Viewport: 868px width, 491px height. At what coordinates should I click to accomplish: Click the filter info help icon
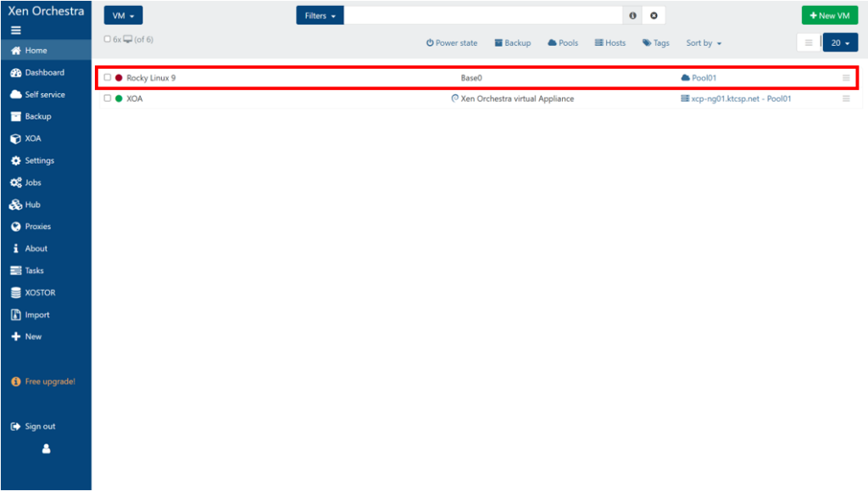632,16
